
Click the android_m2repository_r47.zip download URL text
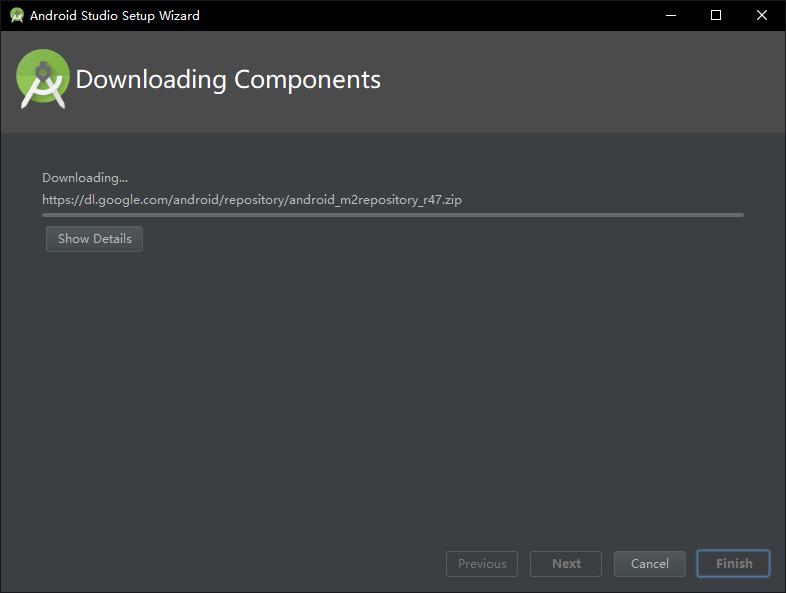[x=252, y=200]
